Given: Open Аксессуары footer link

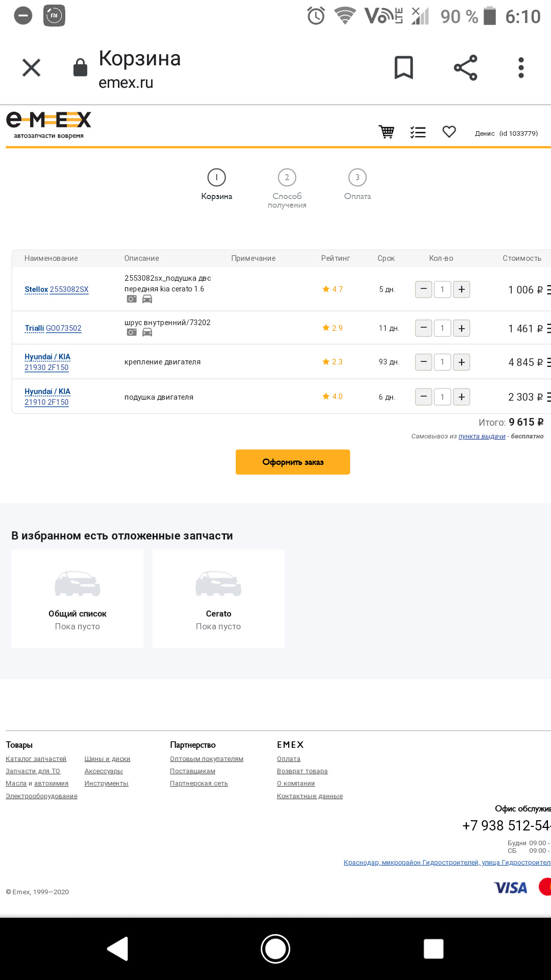Looking at the screenshot, I should pos(104,771).
